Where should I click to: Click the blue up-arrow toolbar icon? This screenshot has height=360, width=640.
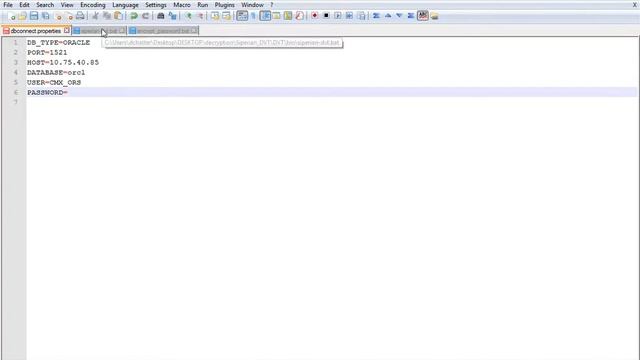[x=388, y=16]
